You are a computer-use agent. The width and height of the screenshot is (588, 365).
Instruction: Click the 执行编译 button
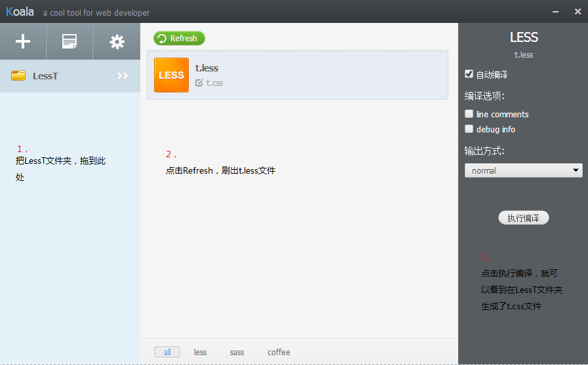coord(524,218)
